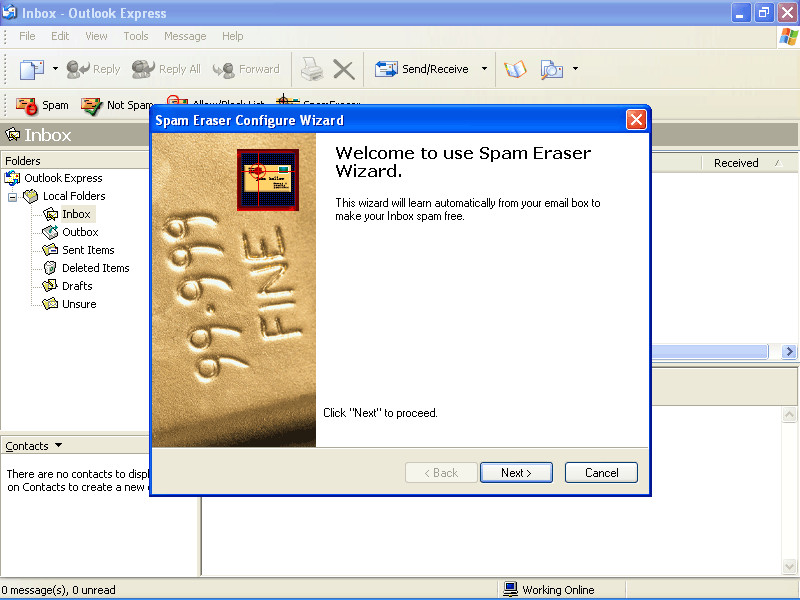Screen dimensions: 800x600
Task: Click the Print icon in toolbar
Action: pos(311,69)
